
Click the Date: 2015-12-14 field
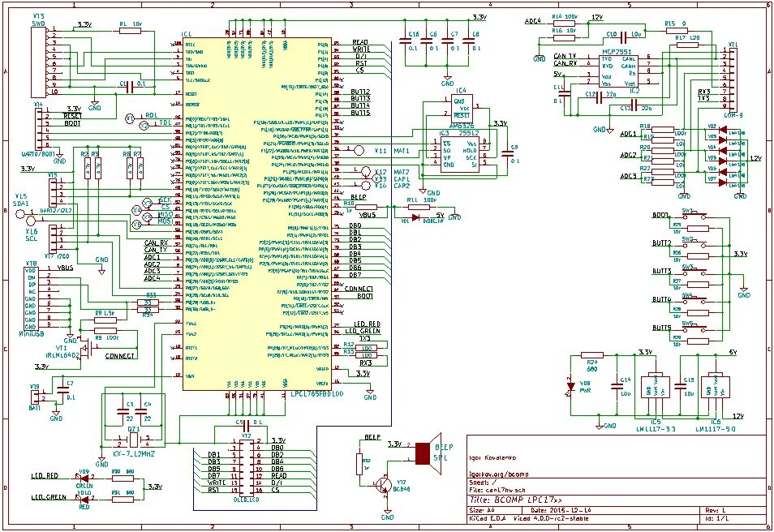tap(561, 510)
